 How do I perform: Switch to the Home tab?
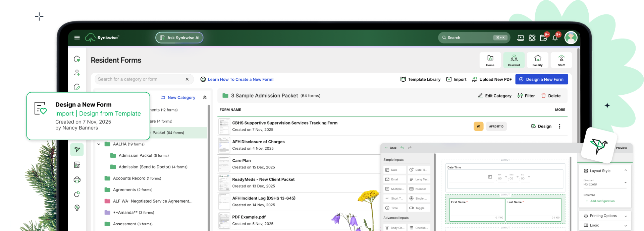[x=490, y=60]
